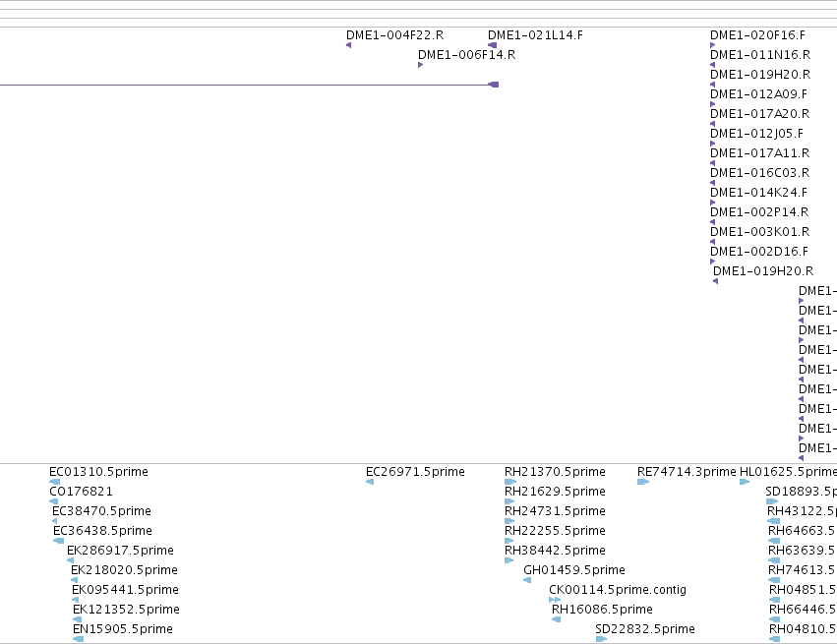Choose the DME1-017A11.R label
The height and width of the screenshot is (644, 837).
click(759, 153)
